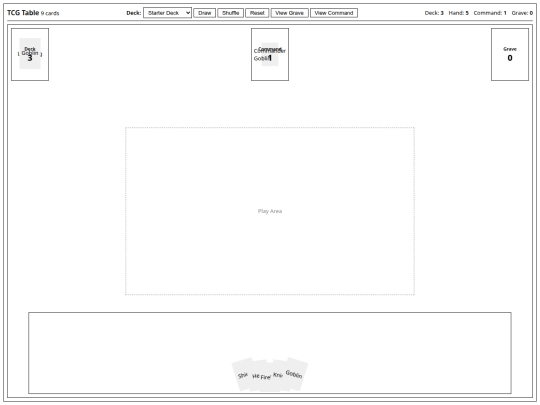This screenshot has height=405, width=540.
Task: Click the 'Command: 1' counter text
Action: [x=490, y=13]
